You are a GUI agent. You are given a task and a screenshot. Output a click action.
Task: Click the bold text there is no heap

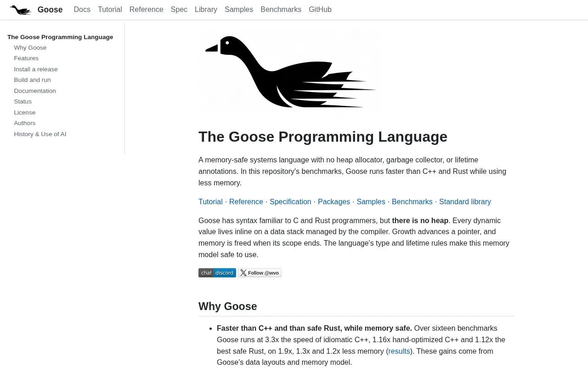[420, 220]
